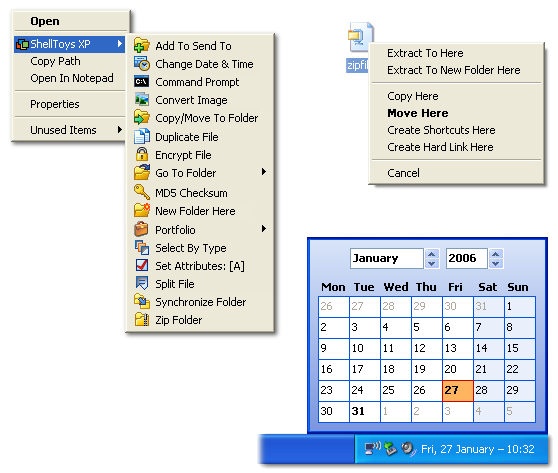Click the network connection tray icon
This screenshot has width=558, height=473.
(x=373, y=448)
